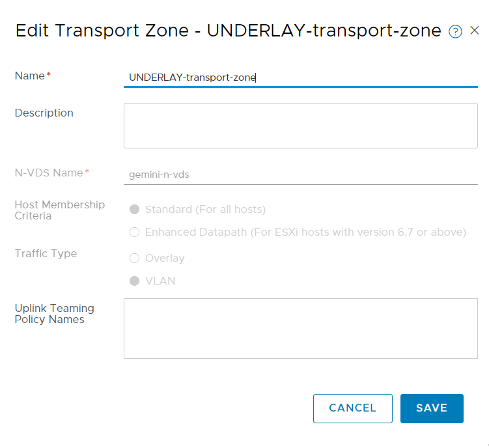Image resolution: width=489 pixels, height=448 pixels.
Task: Click the Host Membership Criteria label
Action: coord(59,210)
